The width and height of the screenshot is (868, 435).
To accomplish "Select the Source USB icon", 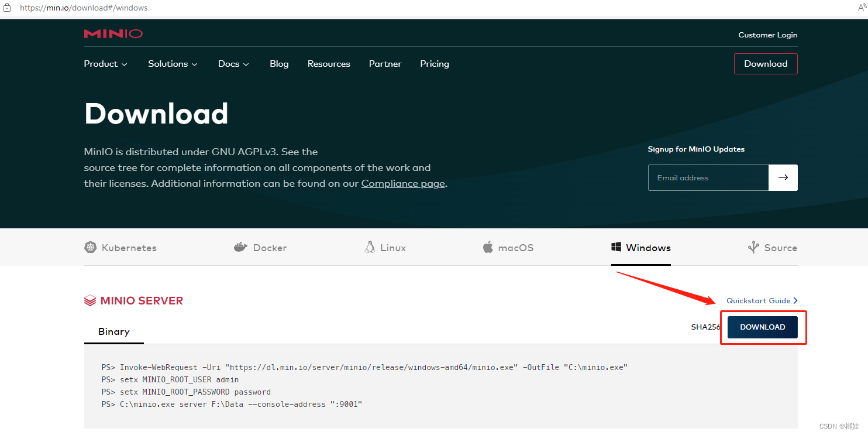I will point(753,247).
